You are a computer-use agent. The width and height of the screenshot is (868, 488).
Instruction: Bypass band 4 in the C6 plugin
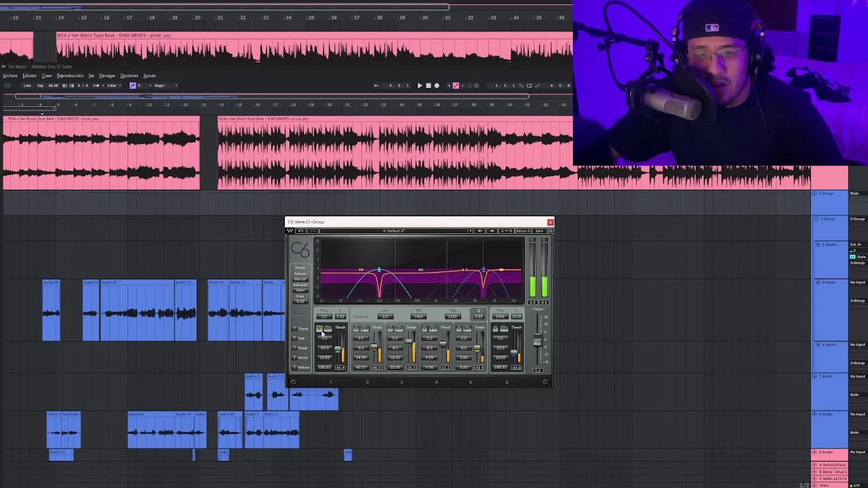(x=433, y=329)
